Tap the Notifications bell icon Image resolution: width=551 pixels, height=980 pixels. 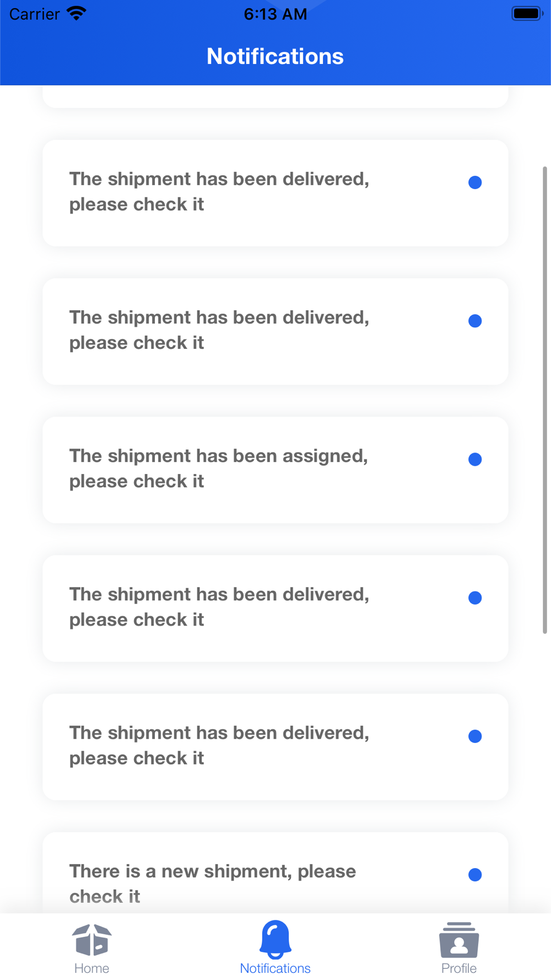(275, 939)
